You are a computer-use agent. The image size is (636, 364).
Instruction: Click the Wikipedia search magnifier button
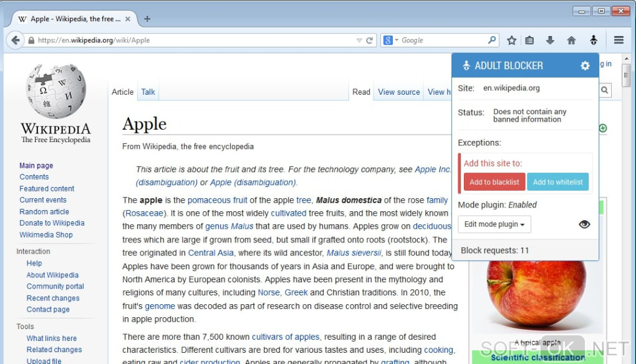coord(604,90)
